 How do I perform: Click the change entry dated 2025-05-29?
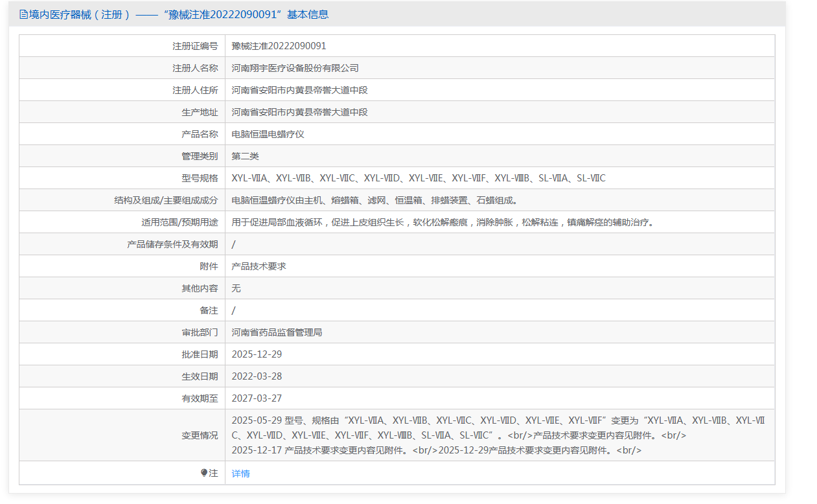point(498,428)
